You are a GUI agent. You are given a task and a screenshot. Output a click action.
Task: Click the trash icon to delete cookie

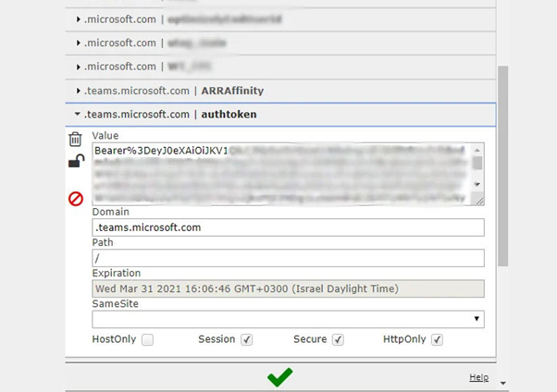coord(76,140)
